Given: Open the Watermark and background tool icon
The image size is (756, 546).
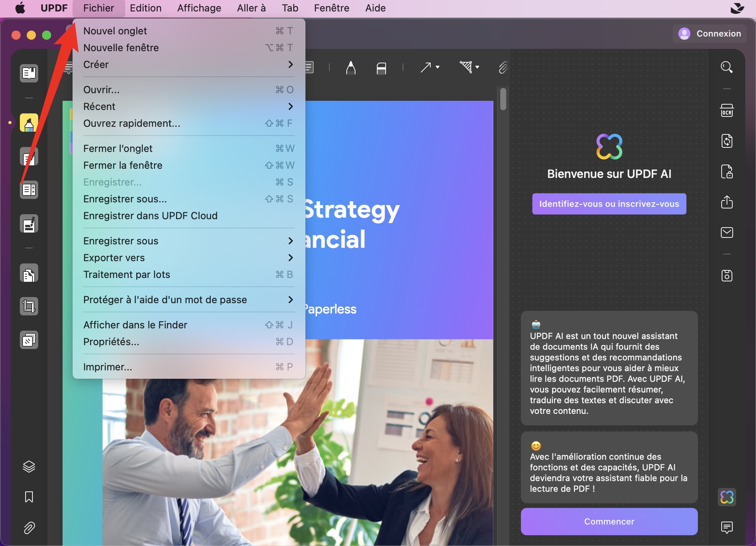Looking at the screenshot, I should click(x=29, y=340).
